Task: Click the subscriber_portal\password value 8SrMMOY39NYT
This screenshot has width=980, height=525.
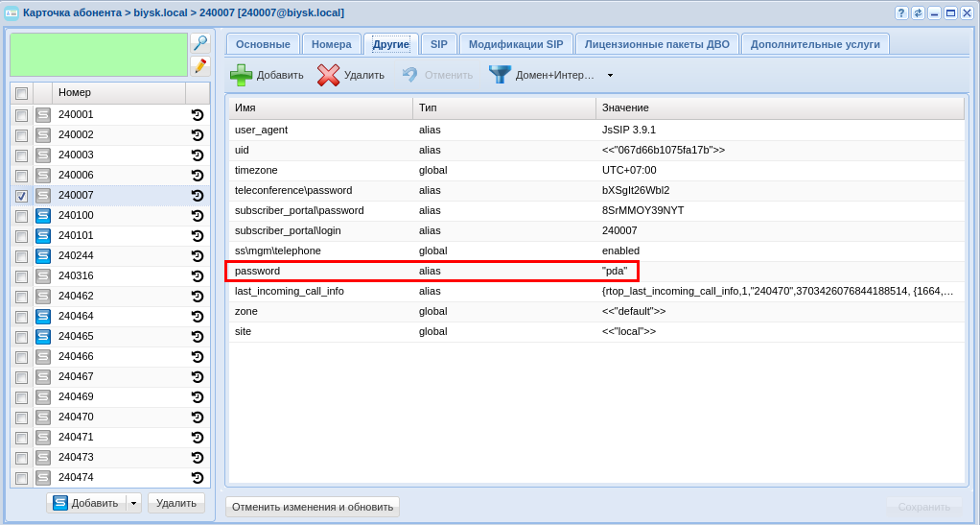Action: 643,210
